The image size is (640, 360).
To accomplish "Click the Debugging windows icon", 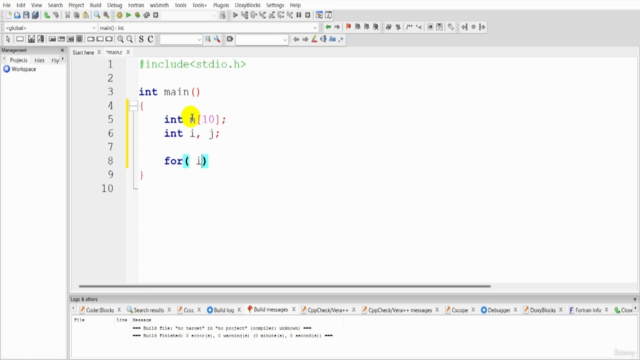I will (x=320, y=16).
